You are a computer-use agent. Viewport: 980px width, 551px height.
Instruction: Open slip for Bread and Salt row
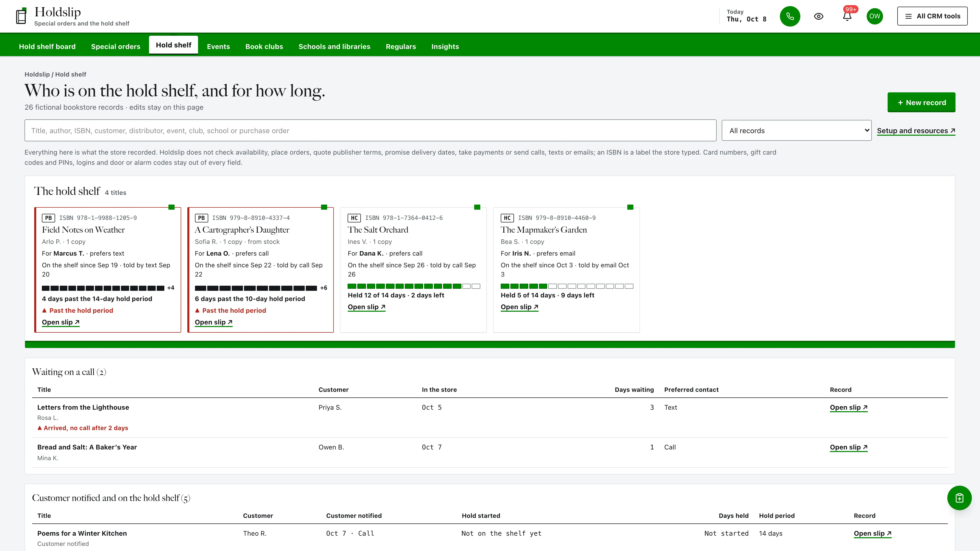coord(848,447)
